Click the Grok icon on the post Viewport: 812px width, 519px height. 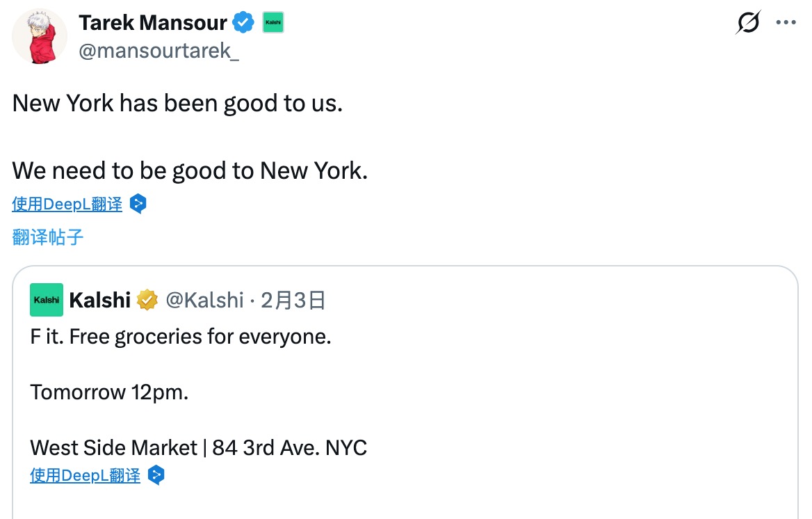(748, 23)
